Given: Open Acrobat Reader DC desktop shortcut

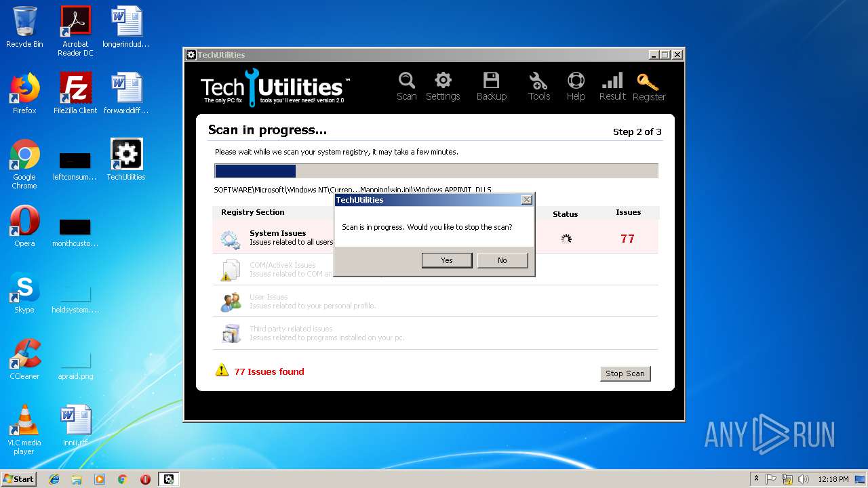Looking at the screenshot, I should [75, 31].
